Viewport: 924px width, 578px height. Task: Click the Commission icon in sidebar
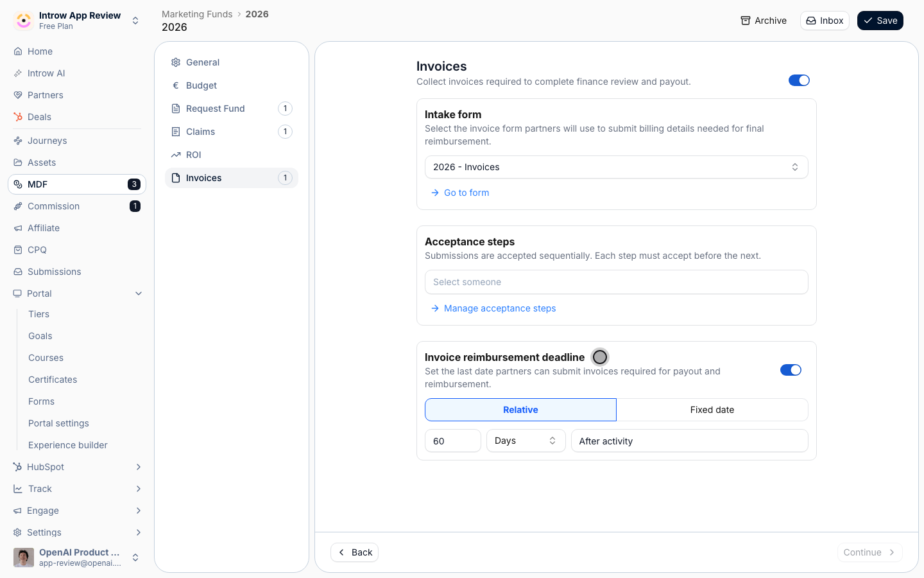18,206
